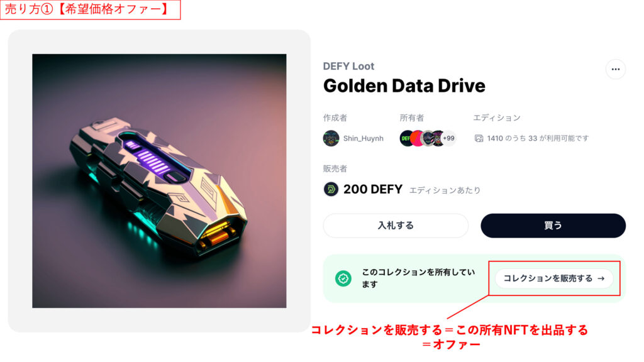Viewport: 644px width, 362px height.
Task: Click the 200 DEFY price text
Action: 373,189
